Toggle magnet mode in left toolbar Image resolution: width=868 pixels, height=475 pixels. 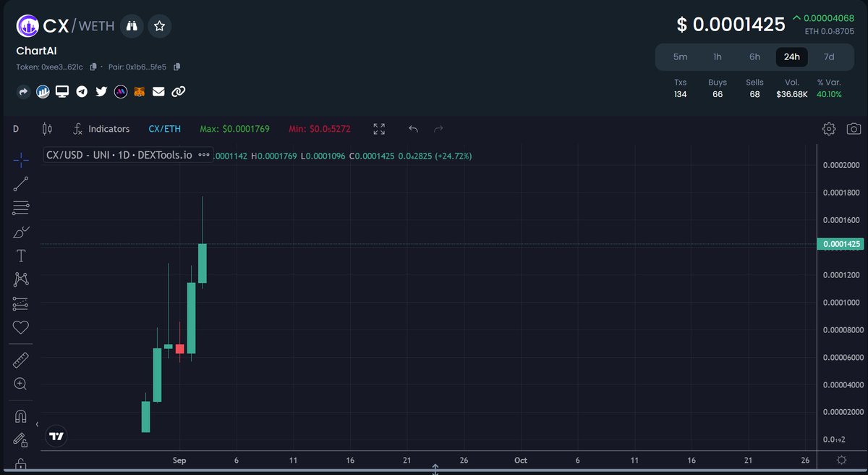tap(21, 416)
